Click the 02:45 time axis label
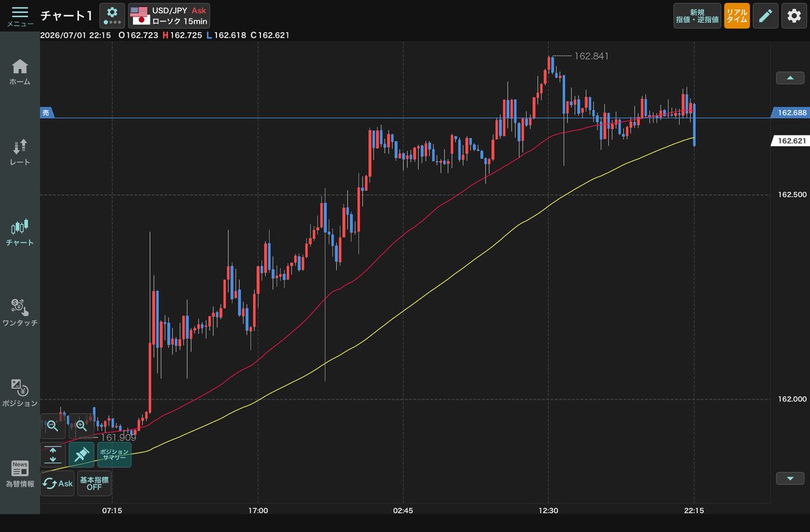The height and width of the screenshot is (532, 810). tap(403, 511)
